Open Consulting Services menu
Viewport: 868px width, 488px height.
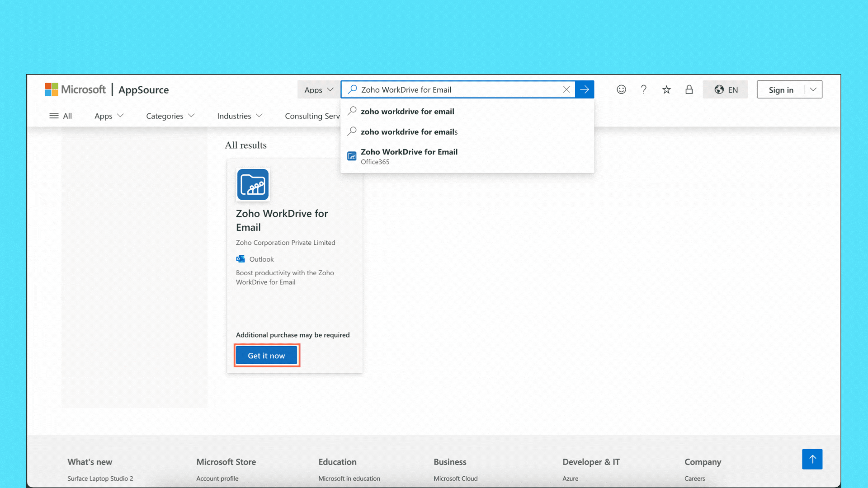click(x=312, y=116)
